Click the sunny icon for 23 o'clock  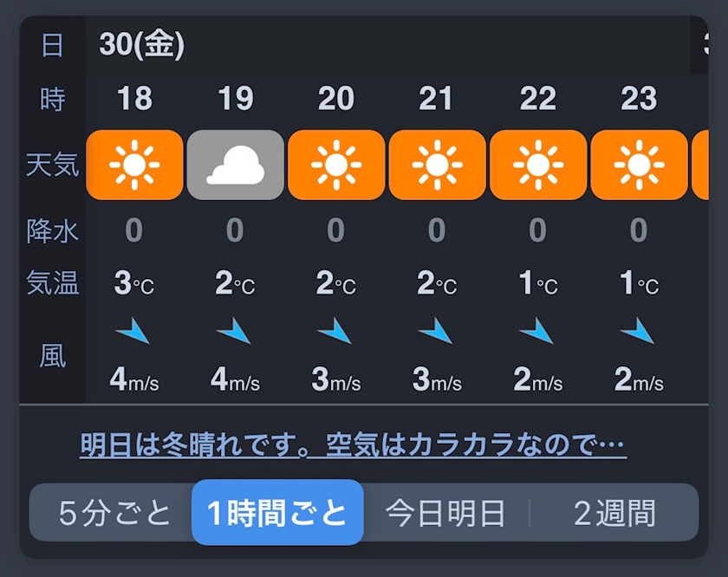[639, 165]
